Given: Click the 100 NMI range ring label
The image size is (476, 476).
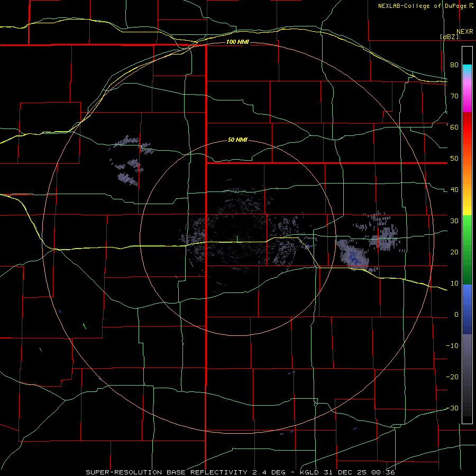Looking at the screenshot, I should [x=237, y=42].
